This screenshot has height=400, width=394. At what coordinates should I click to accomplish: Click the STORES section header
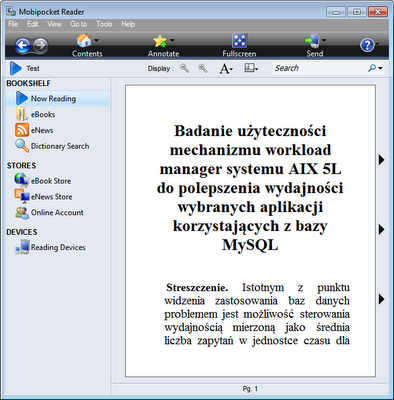point(21,166)
